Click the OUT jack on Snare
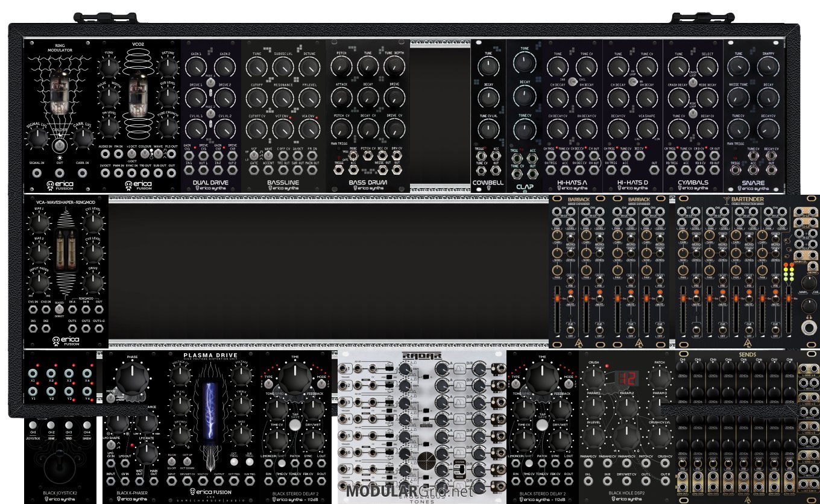This screenshot has height=504, width=820. (770, 171)
